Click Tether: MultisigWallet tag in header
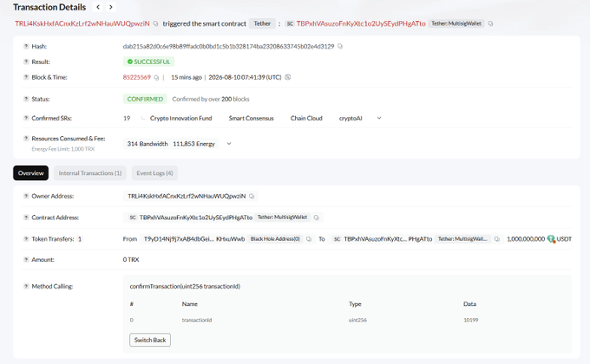The image size is (590, 364). click(456, 23)
